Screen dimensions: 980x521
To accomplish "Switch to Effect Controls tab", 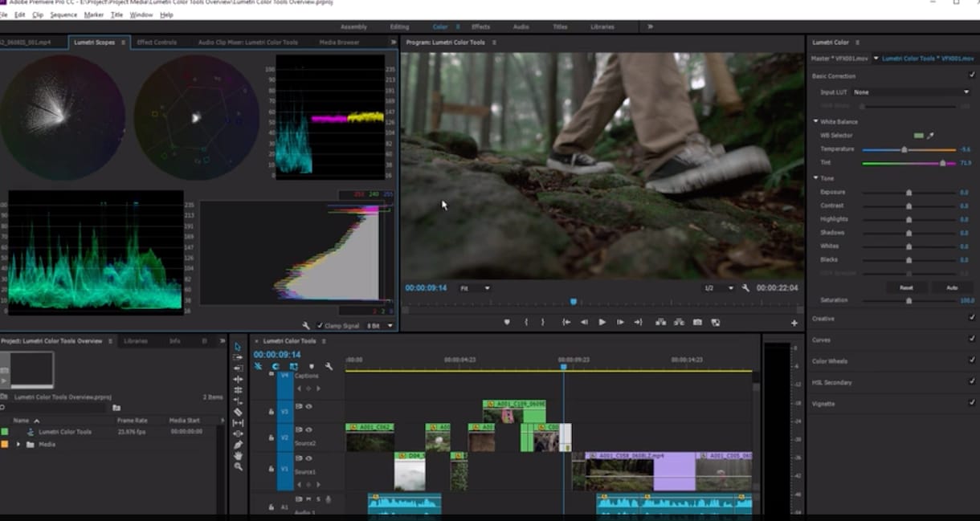I will (x=157, y=42).
